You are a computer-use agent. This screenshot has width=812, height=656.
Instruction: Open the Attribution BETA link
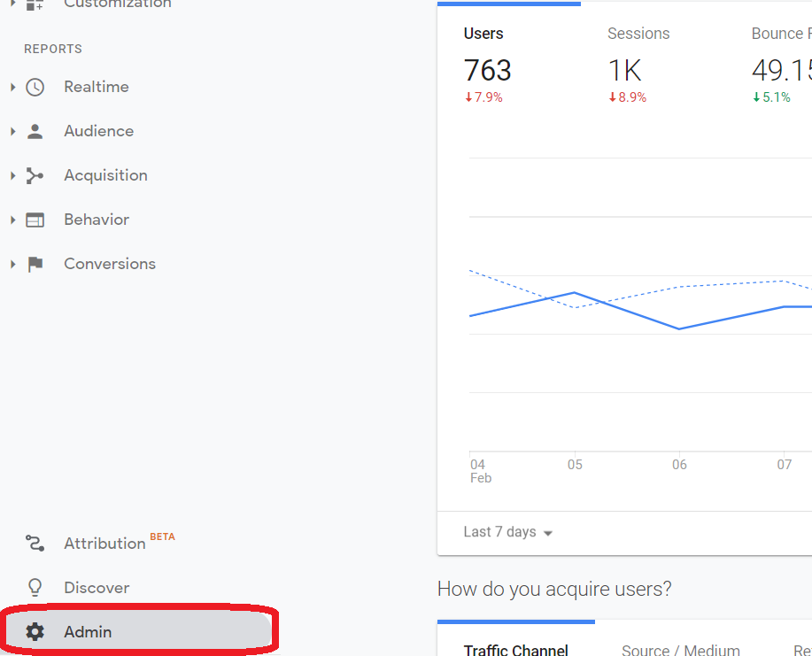(104, 544)
